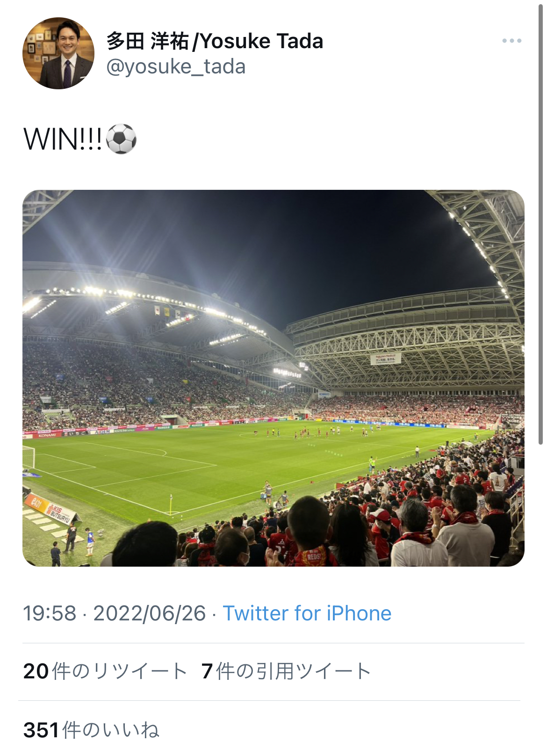Click the yellow corner flag in photo

coord(171,504)
